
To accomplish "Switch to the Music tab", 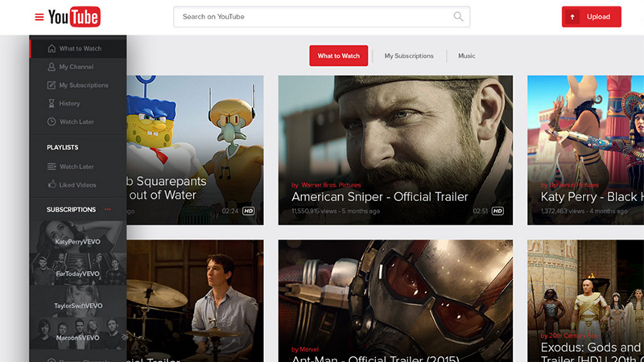I will point(467,56).
